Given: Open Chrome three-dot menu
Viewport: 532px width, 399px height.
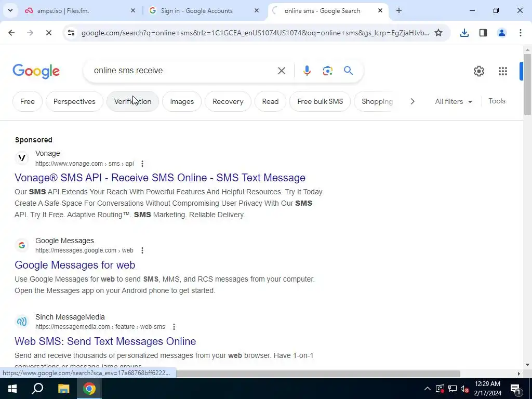Looking at the screenshot, I should (x=520, y=33).
